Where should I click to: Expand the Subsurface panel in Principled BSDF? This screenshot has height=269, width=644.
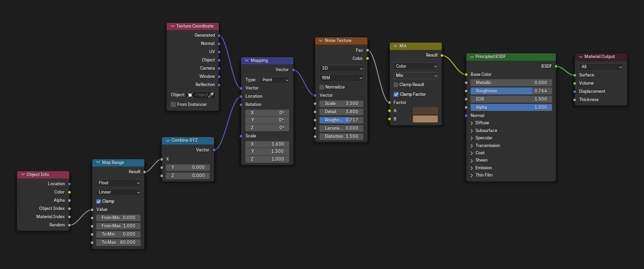(472, 131)
